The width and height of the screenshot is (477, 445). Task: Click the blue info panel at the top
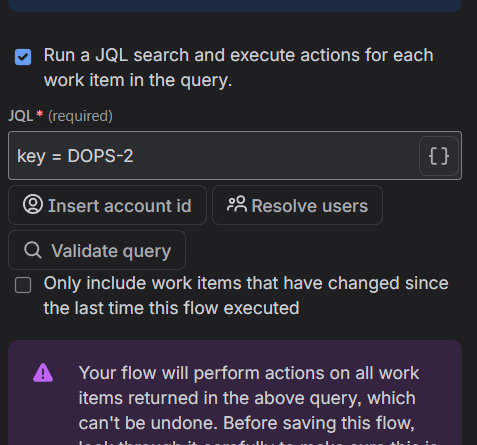tap(235, 6)
